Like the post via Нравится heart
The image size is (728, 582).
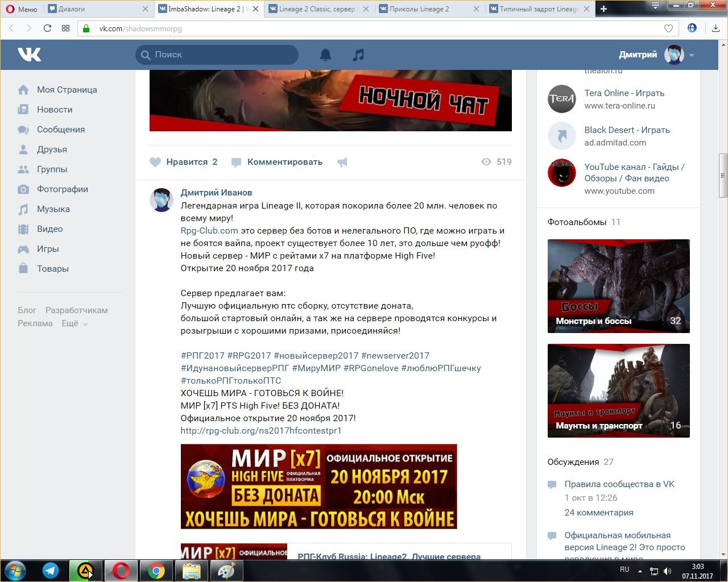[x=155, y=162]
